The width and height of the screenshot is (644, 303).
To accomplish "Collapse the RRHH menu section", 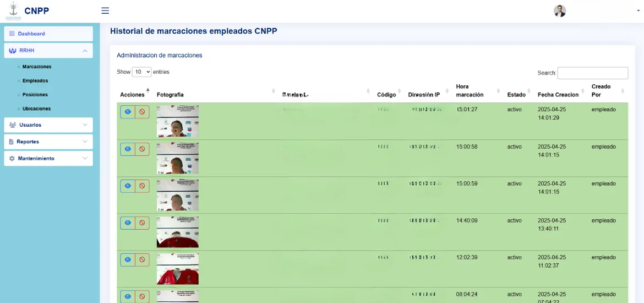I will pos(48,51).
